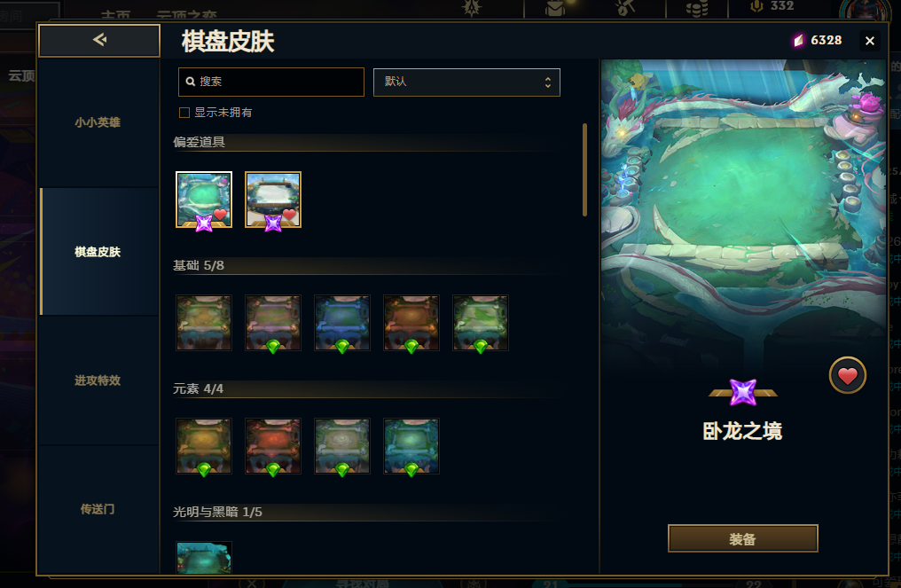The height and width of the screenshot is (588, 901).
Task: Close the 棋盘皮肤 panel
Action: point(869,41)
